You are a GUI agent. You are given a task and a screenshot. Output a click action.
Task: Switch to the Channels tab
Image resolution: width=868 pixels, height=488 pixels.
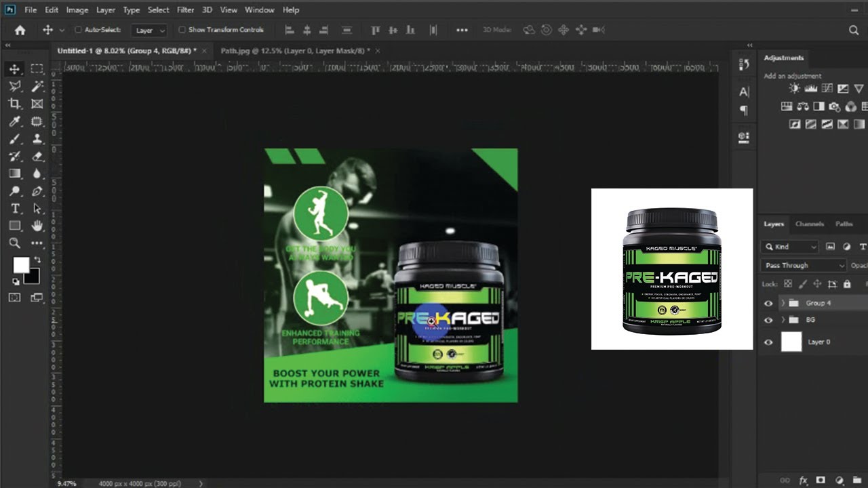point(809,224)
